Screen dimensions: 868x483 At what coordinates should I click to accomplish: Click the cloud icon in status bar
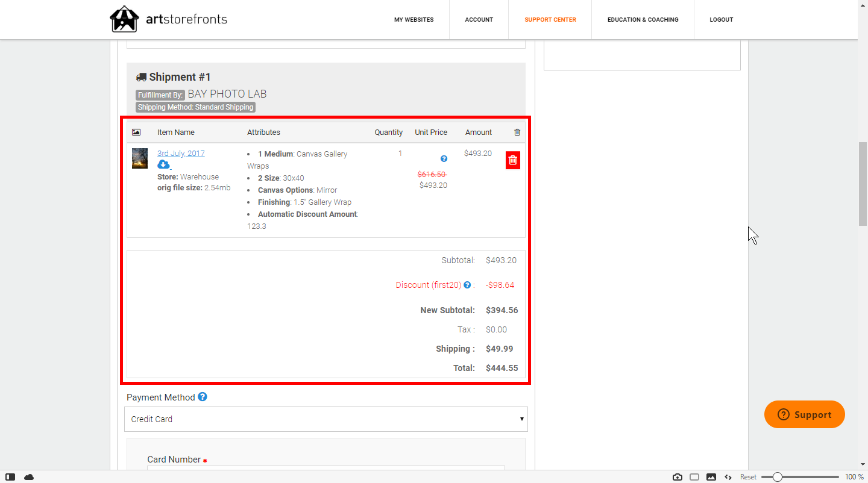[x=29, y=477]
